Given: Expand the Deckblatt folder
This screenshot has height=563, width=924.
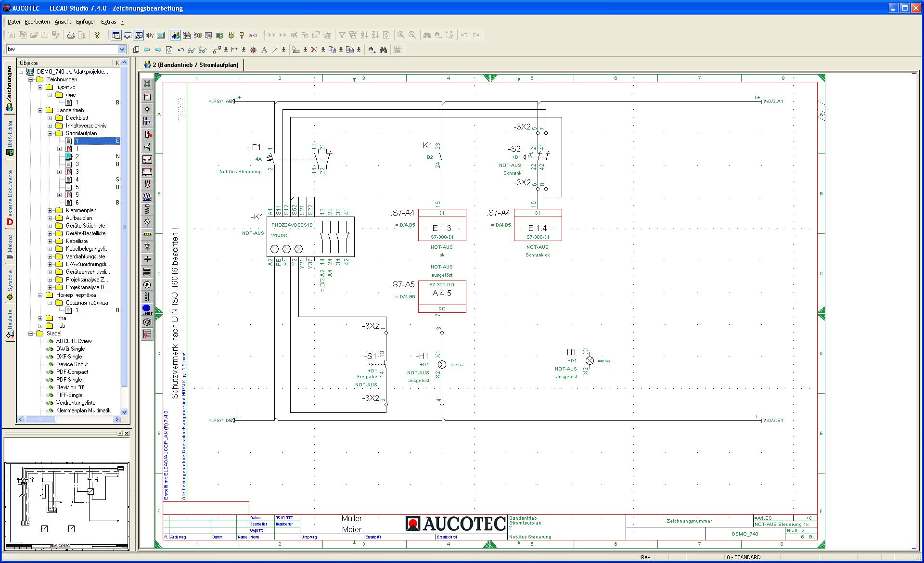Looking at the screenshot, I should coord(50,118).
